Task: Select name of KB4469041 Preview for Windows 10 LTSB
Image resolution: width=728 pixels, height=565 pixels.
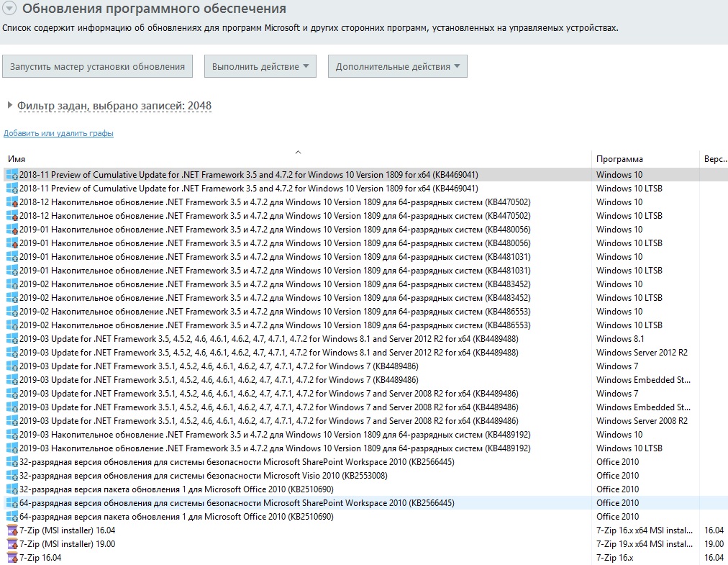Action: pos(249,189)
